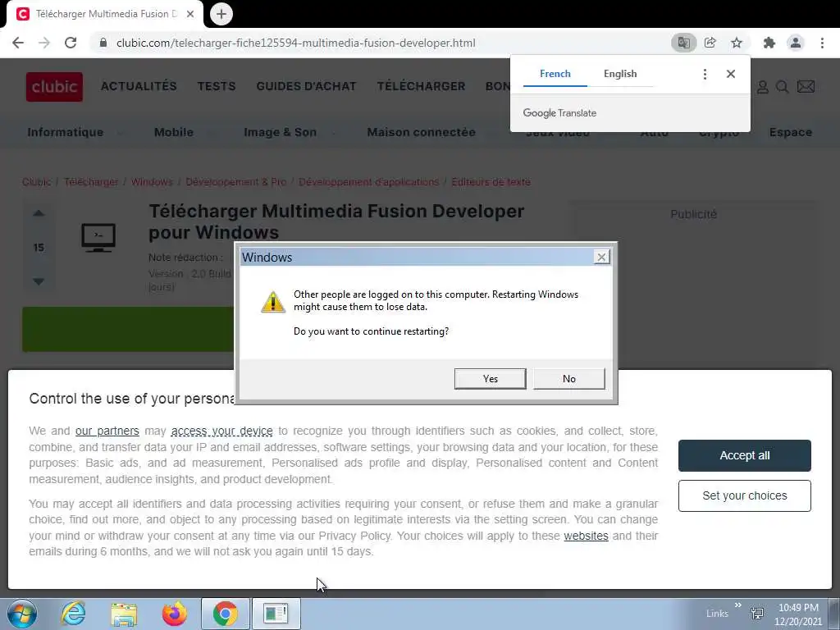Open TÉLÉCHARGER menu item
The height and width of the screenshot is (630, 840).
coord(421,86)
